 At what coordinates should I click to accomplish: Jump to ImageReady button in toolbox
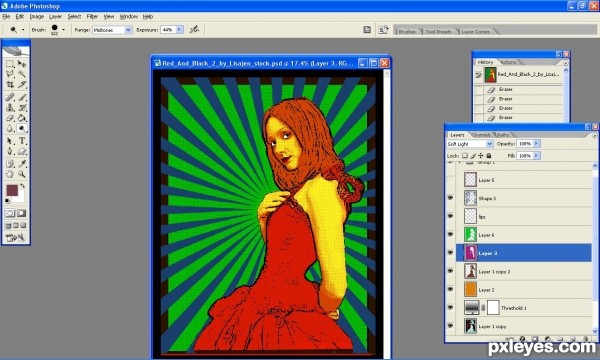(x=16, y=238)
